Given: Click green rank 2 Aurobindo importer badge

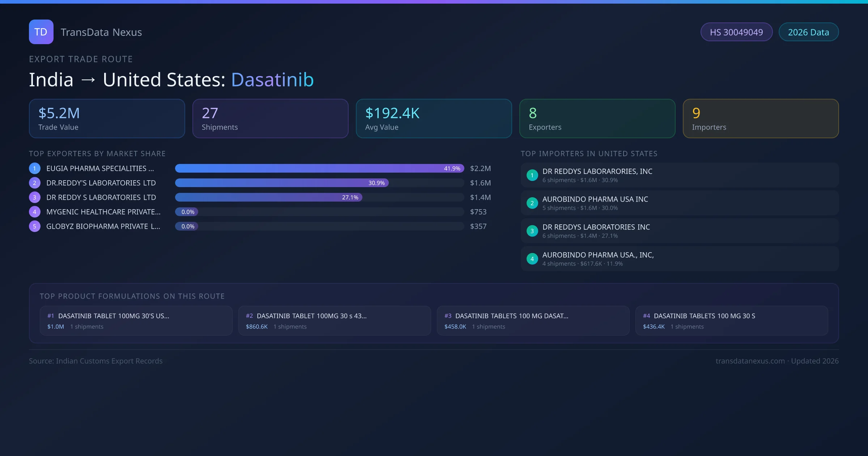Looking at the screenshot, I should click(532, 203).
